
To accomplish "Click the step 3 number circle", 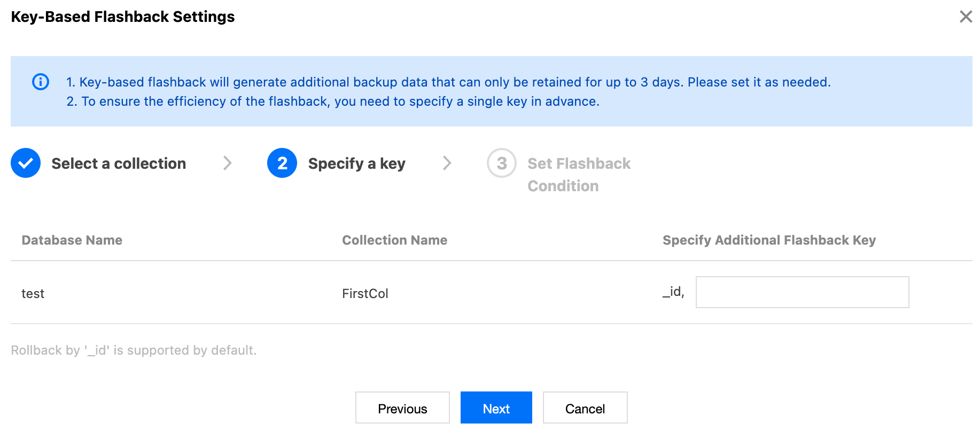I will point(501,163).
